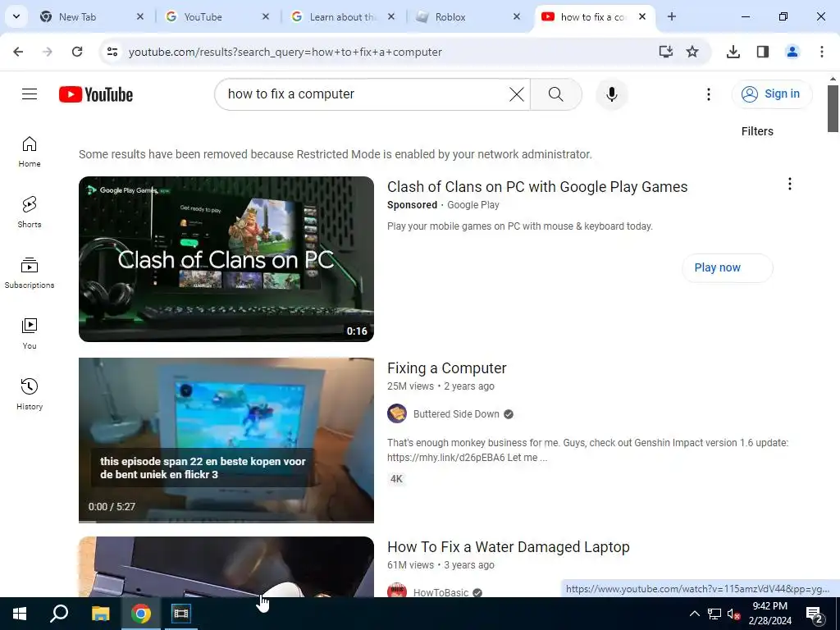Close the Roblox tab

coord(517,16)
